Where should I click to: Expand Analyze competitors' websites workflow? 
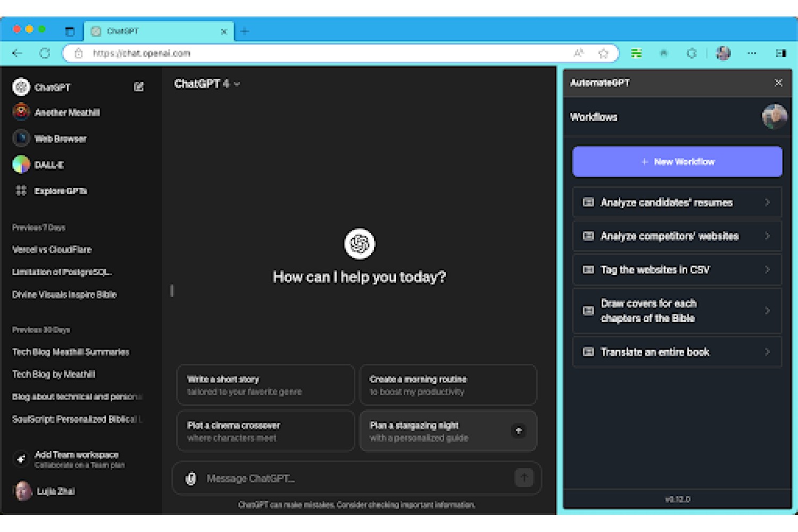677,236
